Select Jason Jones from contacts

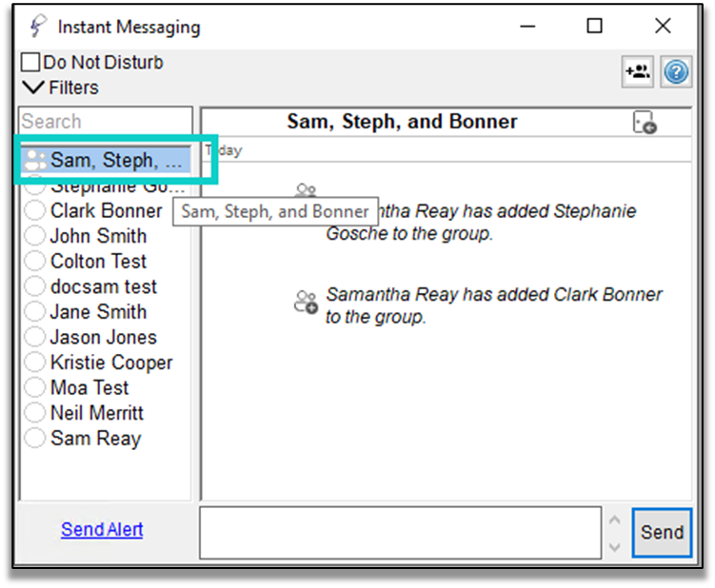(103, 337)
